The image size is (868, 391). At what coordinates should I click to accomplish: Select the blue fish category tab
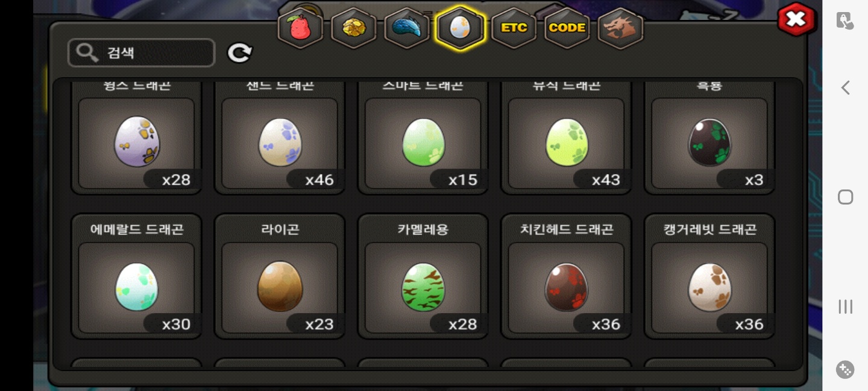[407, 28]
